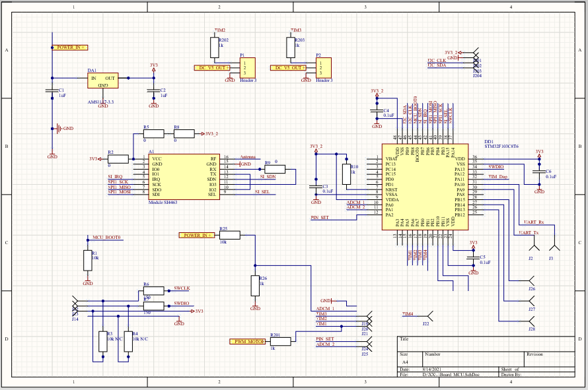
Task: Select the POWER_IN+ port at top left
Action: click(70, 48)
